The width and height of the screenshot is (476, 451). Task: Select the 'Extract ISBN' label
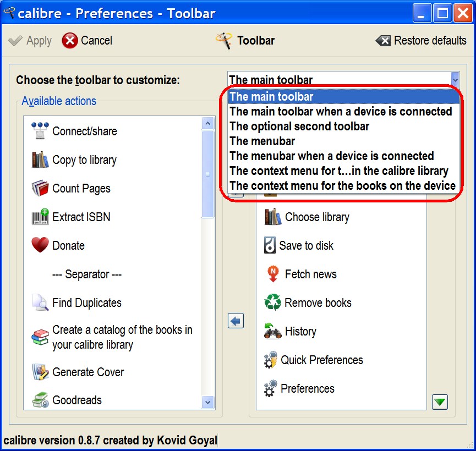81,217
